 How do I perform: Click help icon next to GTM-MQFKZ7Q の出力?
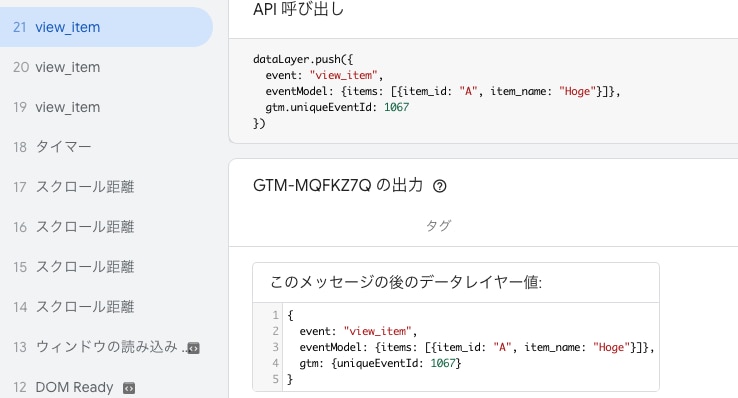tap(440, 186)
